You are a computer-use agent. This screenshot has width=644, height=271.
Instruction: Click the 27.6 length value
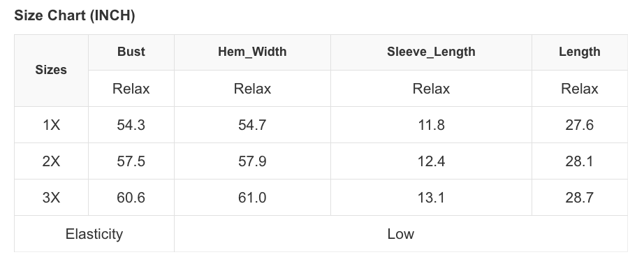[x=579, y=125]
